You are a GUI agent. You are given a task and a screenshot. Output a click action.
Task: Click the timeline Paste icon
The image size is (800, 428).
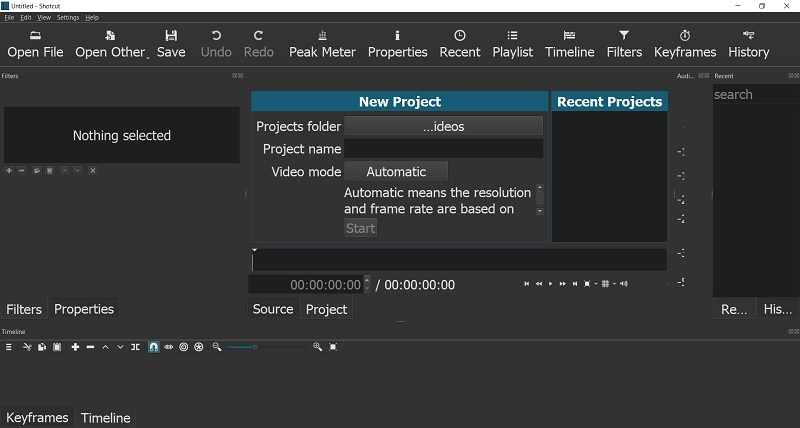(57, 347)
